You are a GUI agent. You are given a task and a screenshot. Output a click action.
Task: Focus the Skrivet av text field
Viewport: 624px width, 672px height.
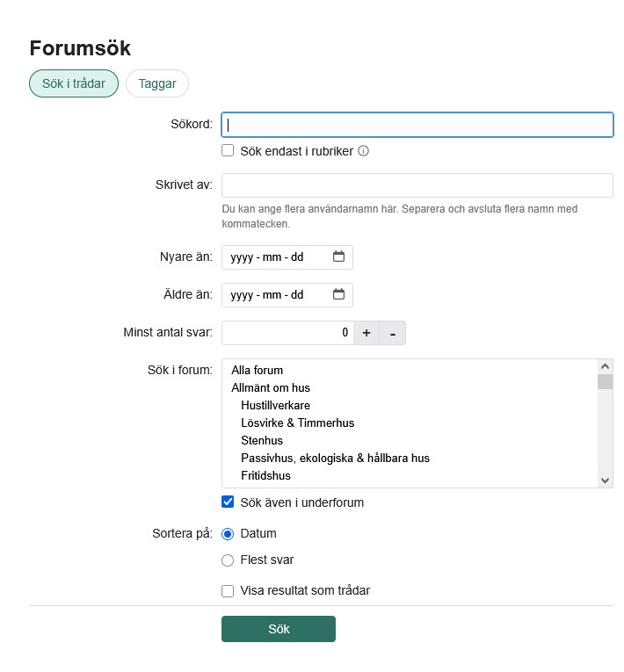(x=417, y=185)
